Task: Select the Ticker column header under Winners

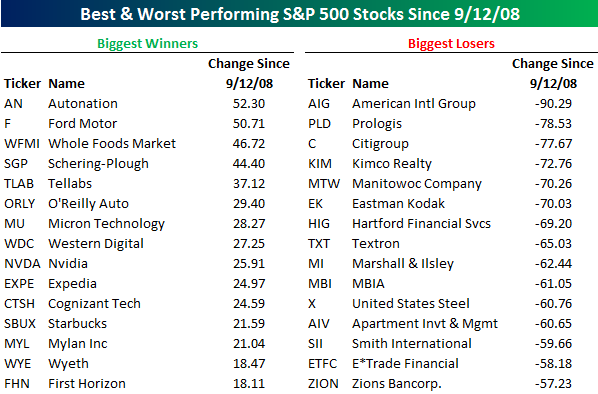Action: point(22,84)
